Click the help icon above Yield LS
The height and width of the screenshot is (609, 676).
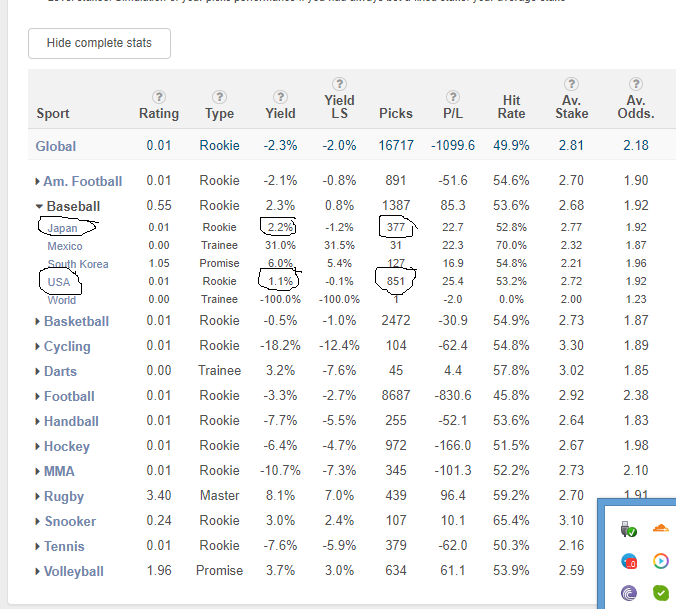(339, 83)
